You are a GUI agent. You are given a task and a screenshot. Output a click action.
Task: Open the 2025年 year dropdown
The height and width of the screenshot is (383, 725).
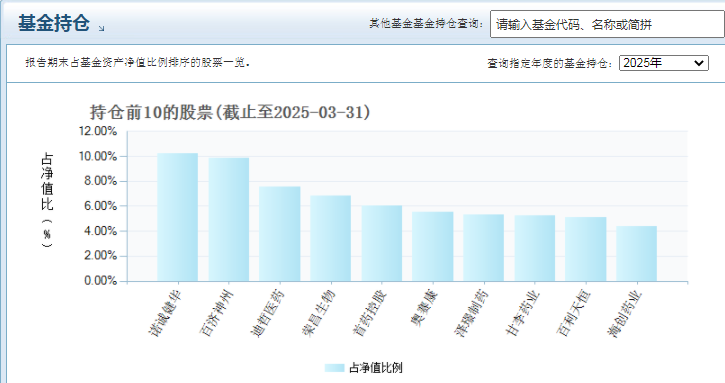click(x=664, y=63)
